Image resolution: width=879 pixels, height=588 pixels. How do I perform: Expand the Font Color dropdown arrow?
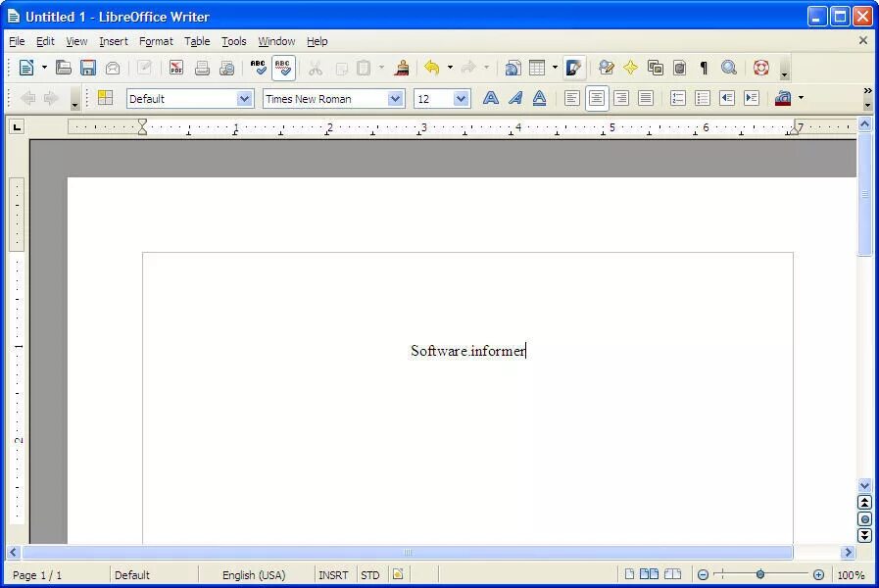(x=801, y=98)
